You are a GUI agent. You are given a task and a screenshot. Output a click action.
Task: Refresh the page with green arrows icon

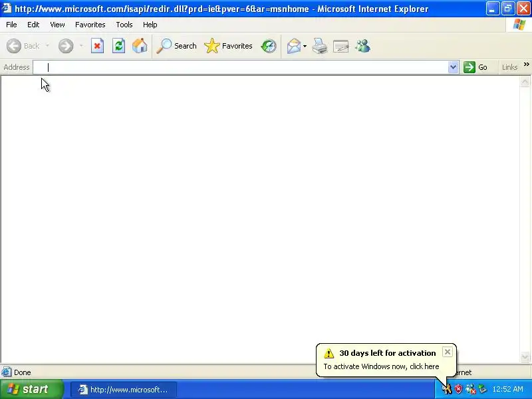tap(119, 46)
